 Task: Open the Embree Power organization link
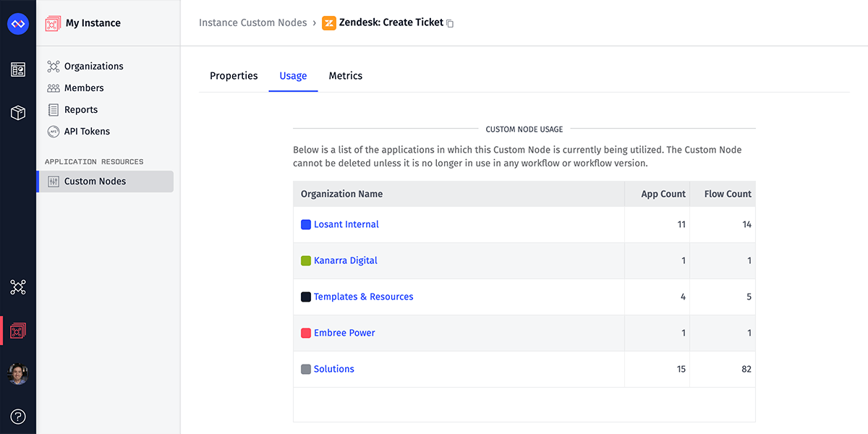344,333
